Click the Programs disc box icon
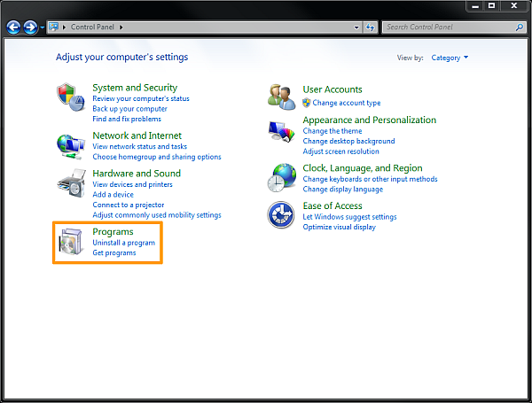This screenshot has width=532, height=403. [71, 241]
